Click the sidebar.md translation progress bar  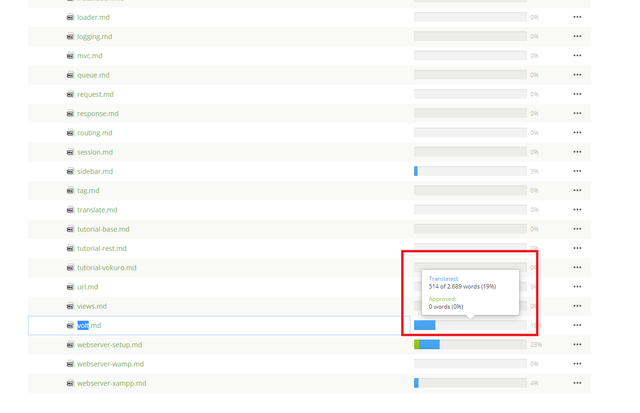[470, 171]
